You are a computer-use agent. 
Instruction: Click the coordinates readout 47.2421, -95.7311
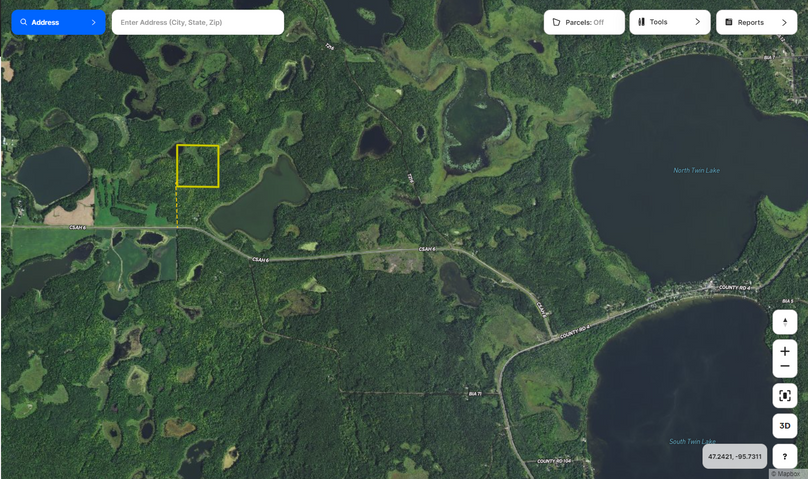(x=735, y=456)
